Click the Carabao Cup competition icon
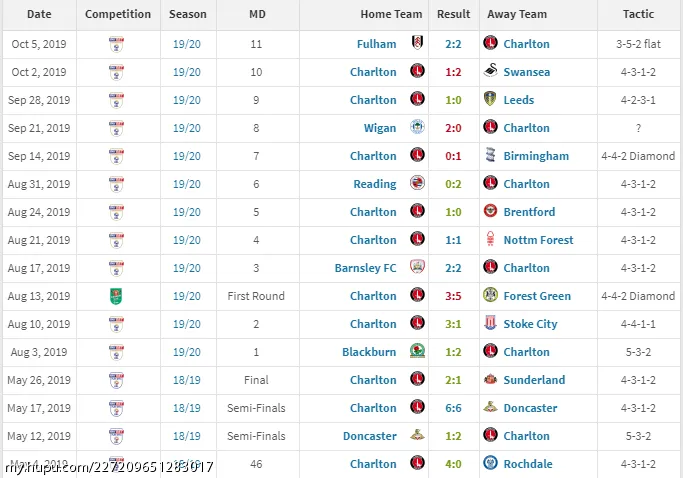Image resolution: width=683 pixels, height=478 pixels. coord(116,296)
